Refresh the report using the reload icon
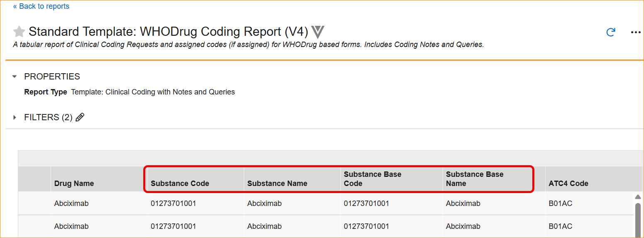 (x=610, y=32)
